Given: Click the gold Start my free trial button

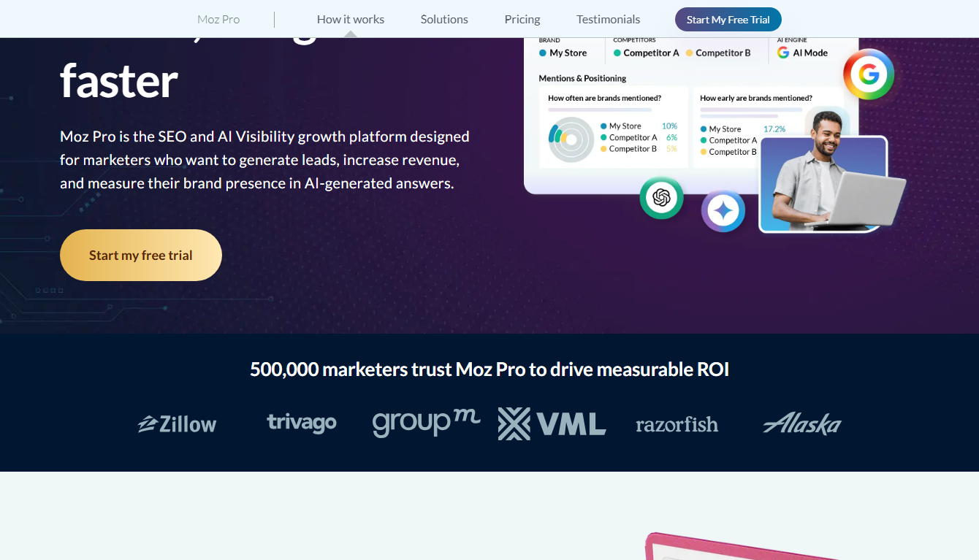Looking at the screenshot, I should [141, 256].
